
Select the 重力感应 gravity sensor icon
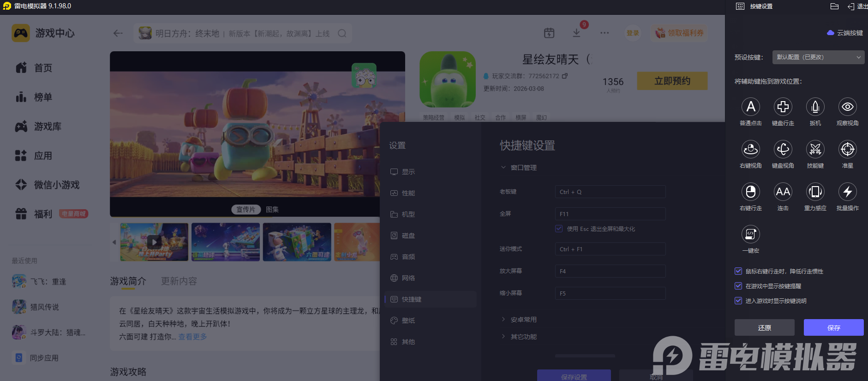coord(815,192)
